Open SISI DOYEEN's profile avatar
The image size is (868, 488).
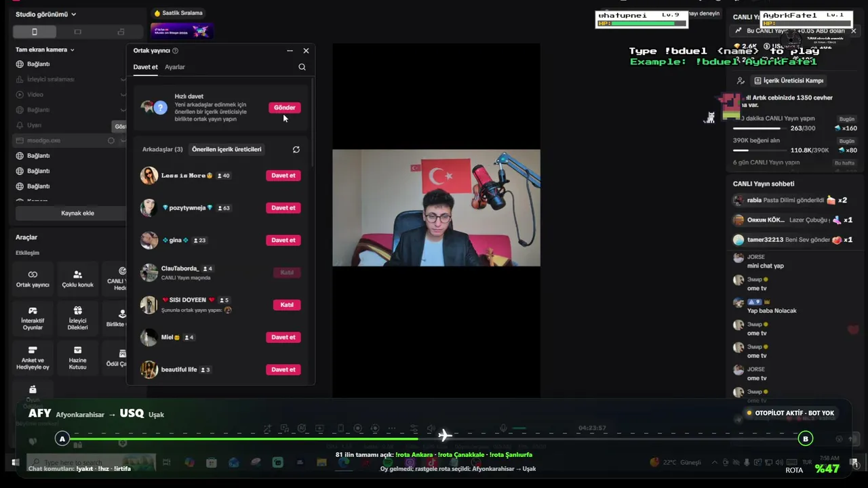coord(149,305)
